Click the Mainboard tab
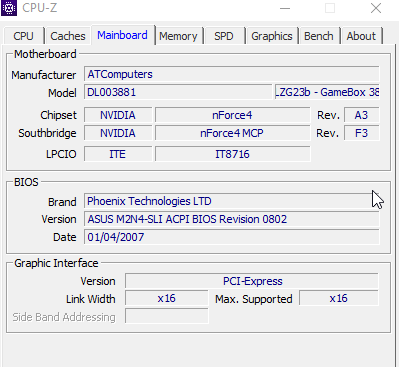This screenshot has height=367, width=399. (x=122, y=35)
